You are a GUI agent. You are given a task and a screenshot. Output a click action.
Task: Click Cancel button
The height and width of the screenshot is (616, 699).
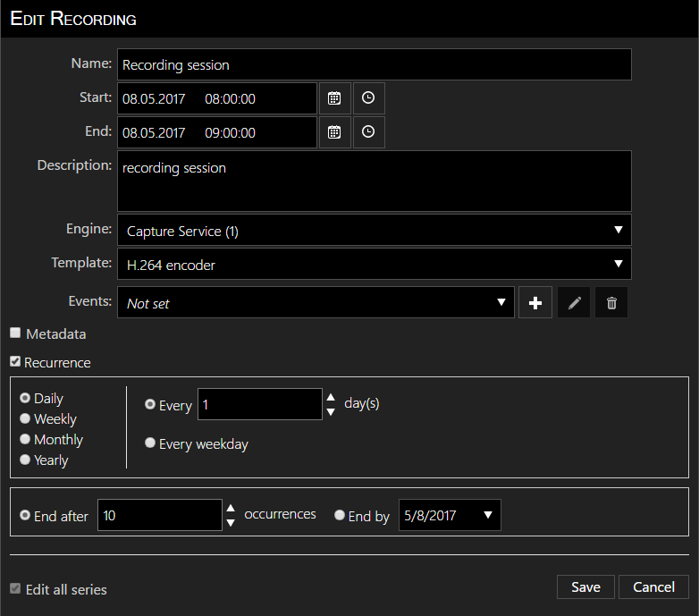tap(653, 587)
